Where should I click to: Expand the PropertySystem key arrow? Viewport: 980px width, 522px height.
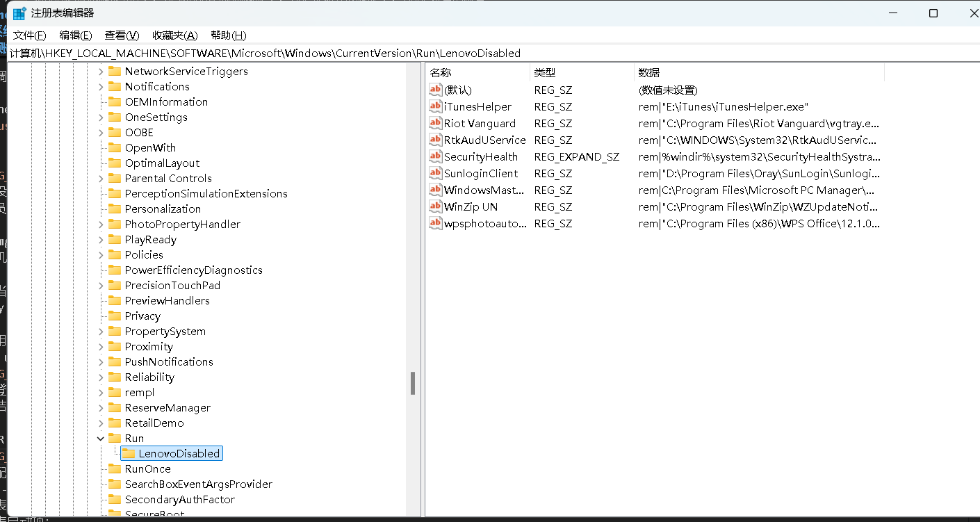coord(101,331)
